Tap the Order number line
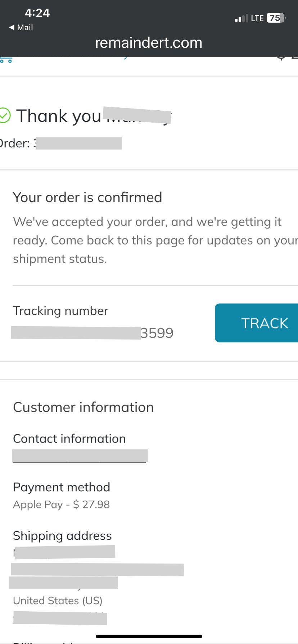Screen dimensions: 298x644 tap(61, 143)
